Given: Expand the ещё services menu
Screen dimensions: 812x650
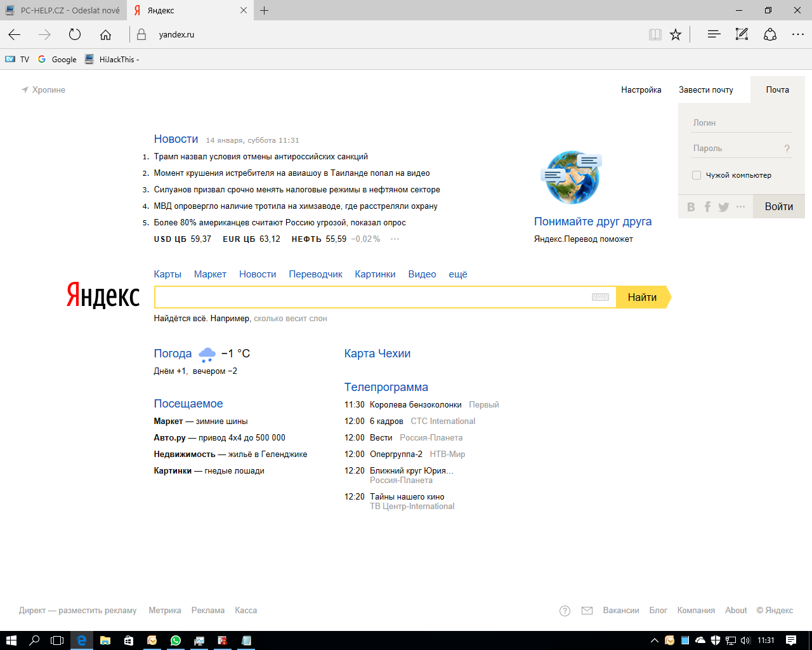Looking at the screenshot, I should click(x=458, y=274).
